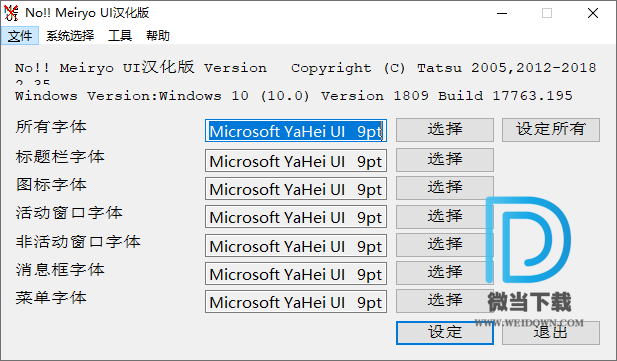This screenshot has height=361, width=617.
Task: Choose font via 选择 for 非活动窗口字体
Action: [445, 244]
